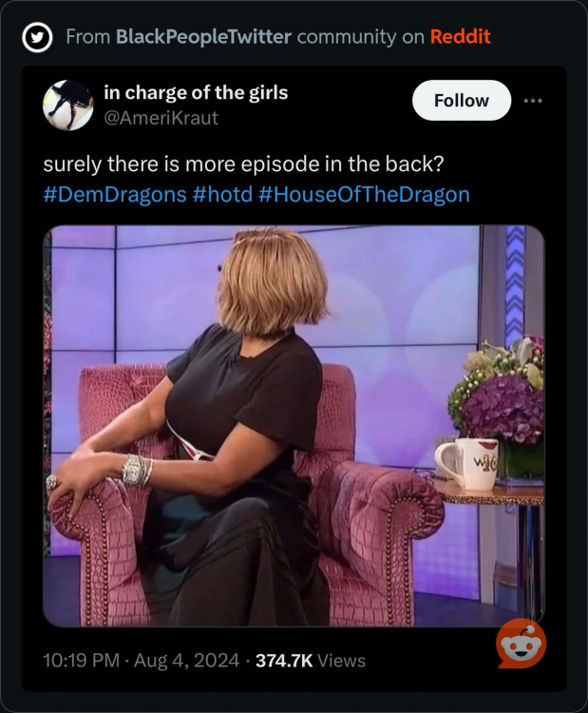Open the three-dot more options menu
Screen dimensions: 588x713
point(533,101)
